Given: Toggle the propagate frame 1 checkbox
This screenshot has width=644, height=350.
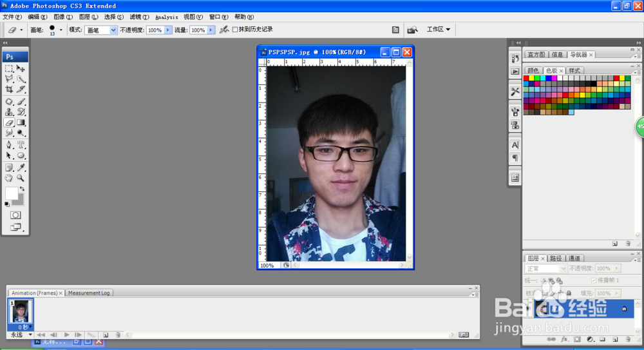Looking at the screenshot, I should [594, 280].
